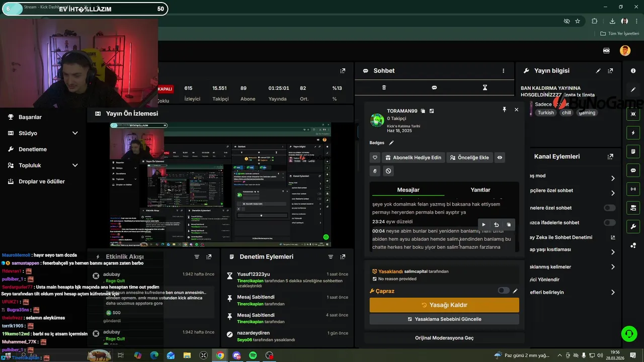Expand the 'pçilere özel sohbet' row chevron
This screenshot has width=644, height=362.
(x=613, y=193)
